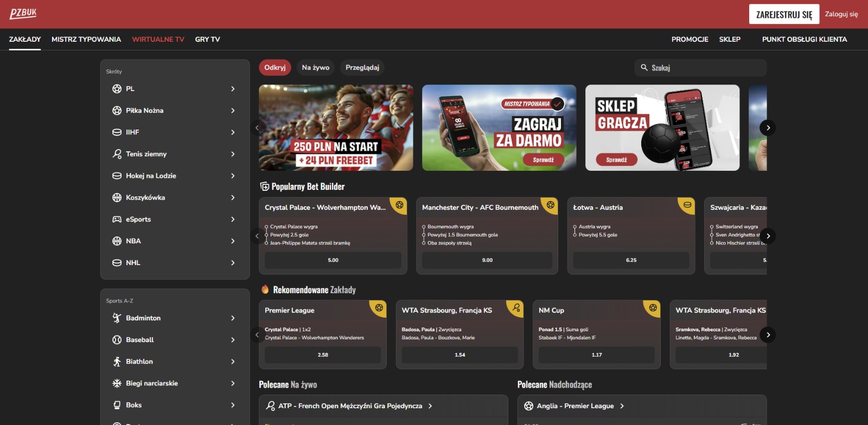Click the search magnifier icon

[644, 68]
